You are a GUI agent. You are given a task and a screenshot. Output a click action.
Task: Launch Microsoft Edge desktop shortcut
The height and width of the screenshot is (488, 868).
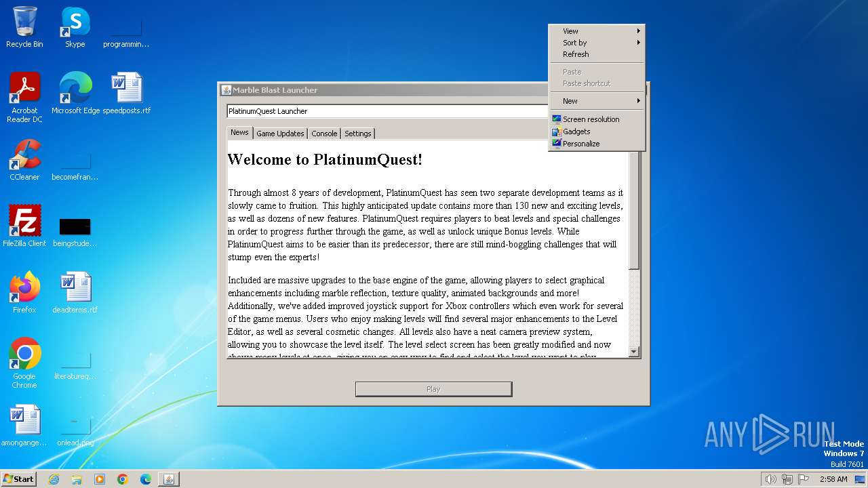(75, 93)
